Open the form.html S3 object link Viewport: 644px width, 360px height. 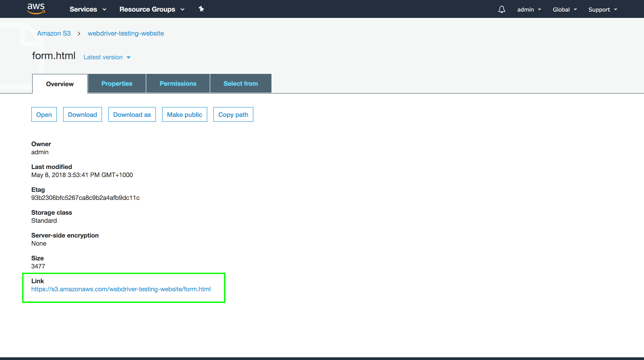pyautogui.click(x=121, y=289)
